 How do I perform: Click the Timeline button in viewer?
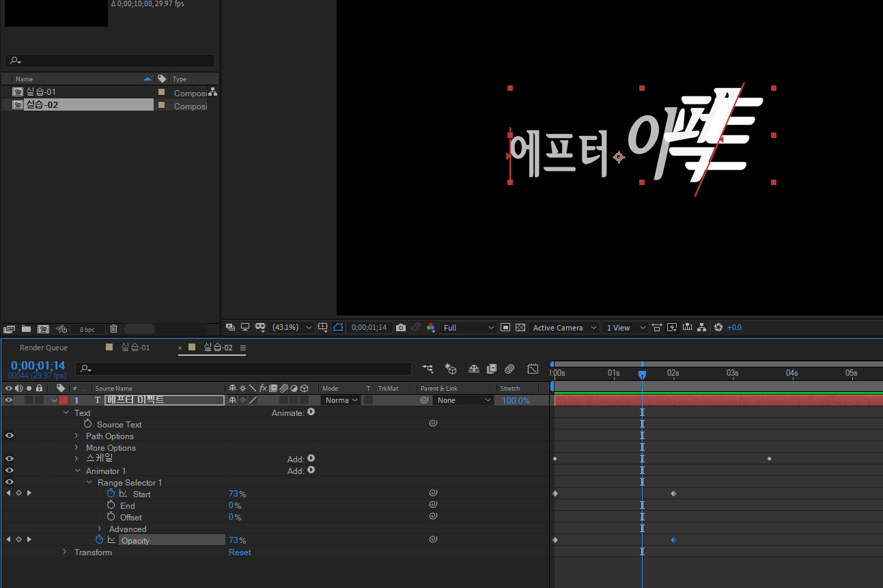[687, 328]
